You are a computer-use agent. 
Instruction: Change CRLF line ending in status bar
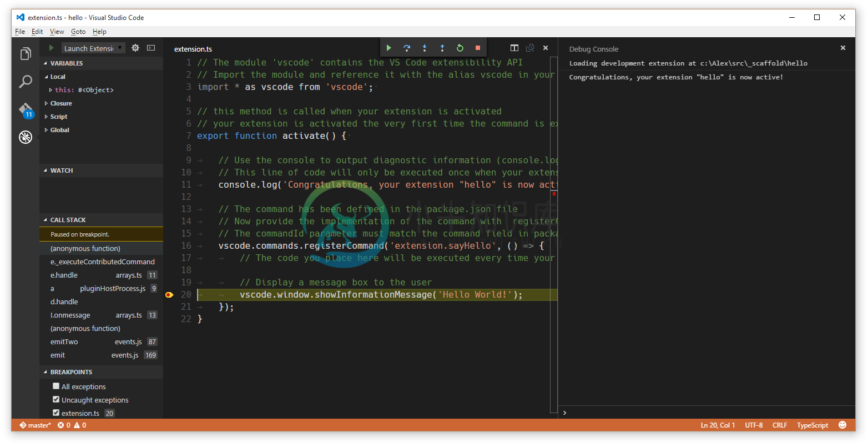point(780,425)
